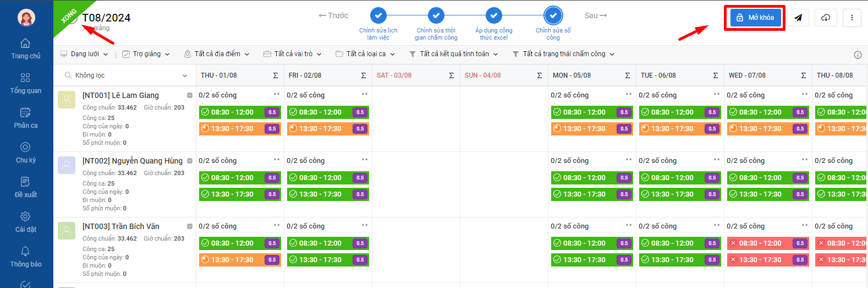
Task: Click Nguyễn Quang Hùng's avatar thumbnail
Action: [x=67, y=165]
